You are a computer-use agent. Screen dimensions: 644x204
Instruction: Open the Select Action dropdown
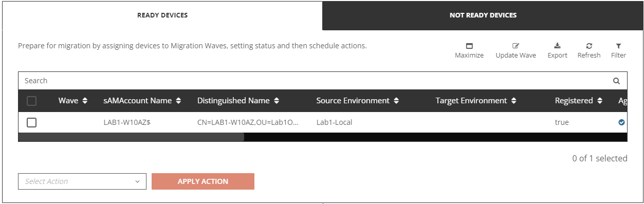(x=82, y=181)
